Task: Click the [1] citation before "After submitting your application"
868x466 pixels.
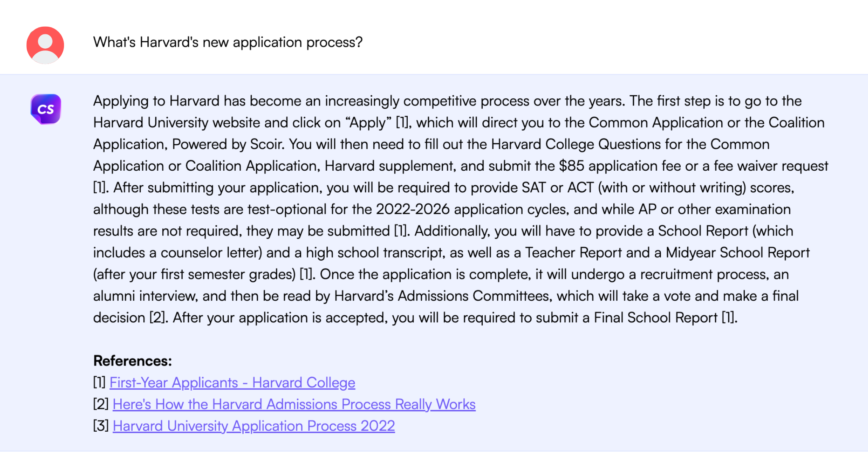Action: 100,188
